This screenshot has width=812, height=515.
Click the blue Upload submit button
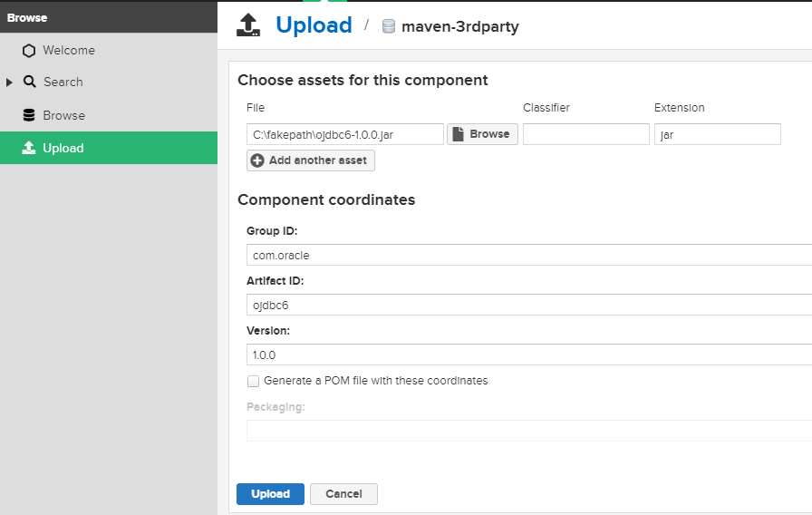coord(270,494)
